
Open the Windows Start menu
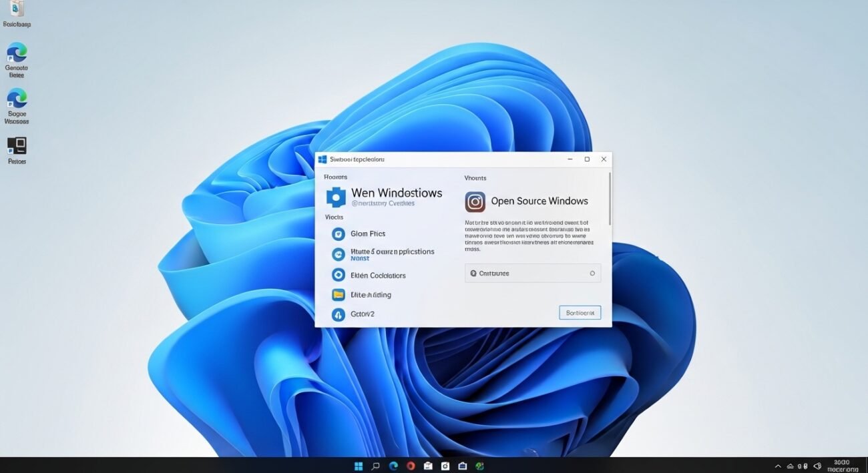pos(359,466)
